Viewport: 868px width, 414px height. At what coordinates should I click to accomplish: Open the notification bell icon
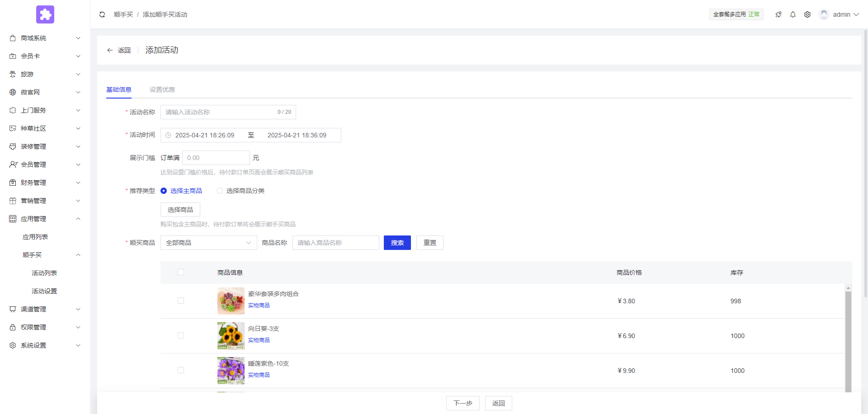pos(793,14)
